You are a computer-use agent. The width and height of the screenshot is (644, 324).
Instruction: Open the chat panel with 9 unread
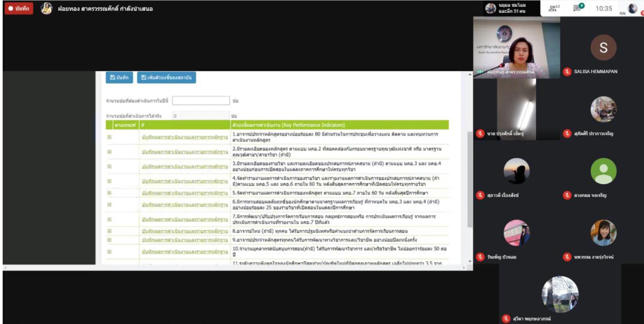(x=578, y=8)
